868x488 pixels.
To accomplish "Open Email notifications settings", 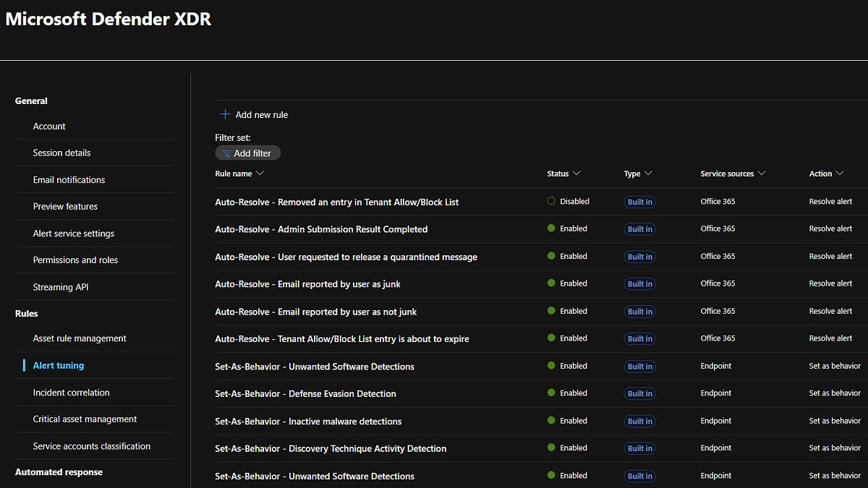I will pos(69,180).
